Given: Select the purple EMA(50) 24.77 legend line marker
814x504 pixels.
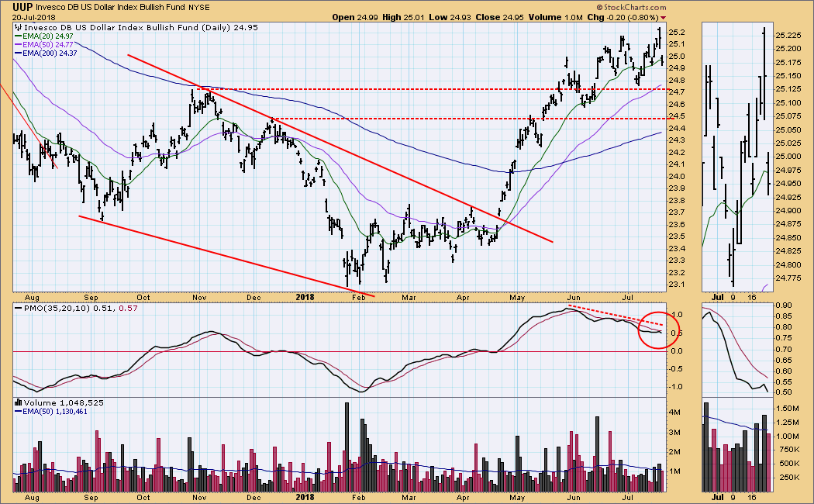Looking at the screenshot, I should pos(18,45).
